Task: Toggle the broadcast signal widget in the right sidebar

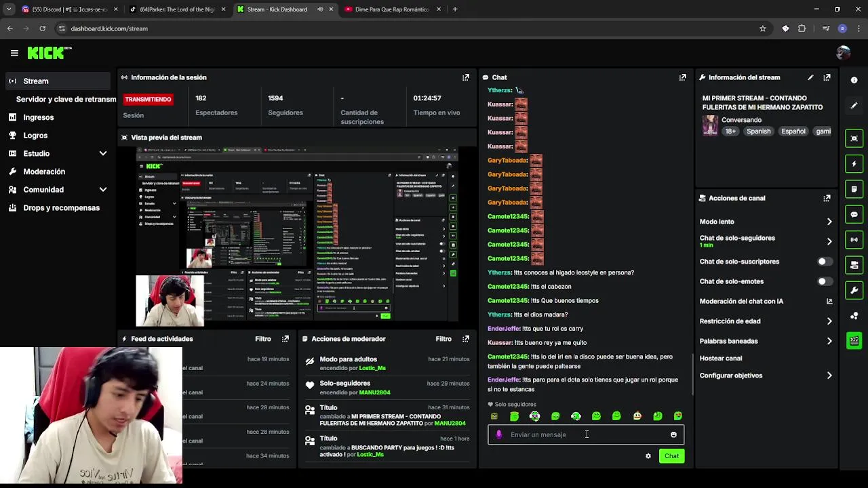Action: pyautogui.click(x=854, y=239)
